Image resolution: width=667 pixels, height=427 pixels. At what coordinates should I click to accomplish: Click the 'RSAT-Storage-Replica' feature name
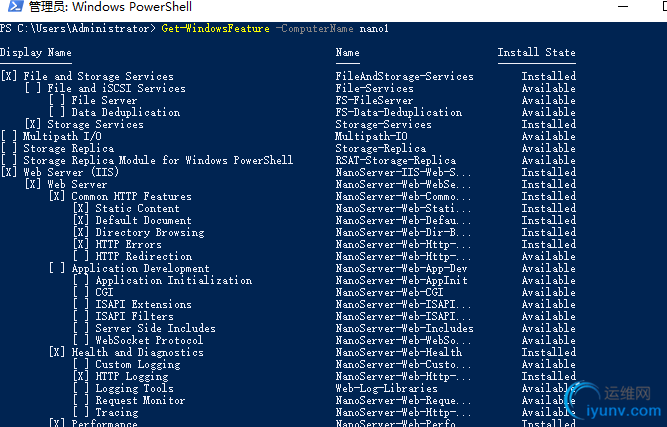point(396,160)
